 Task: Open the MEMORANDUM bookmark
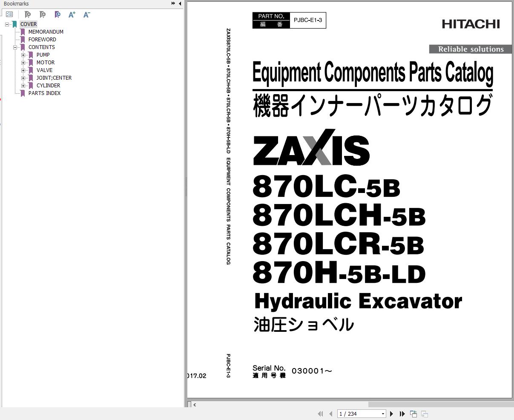click(46, 32)
